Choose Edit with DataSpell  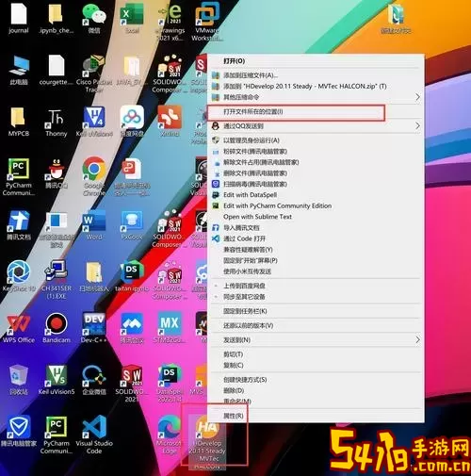[250, 195]
